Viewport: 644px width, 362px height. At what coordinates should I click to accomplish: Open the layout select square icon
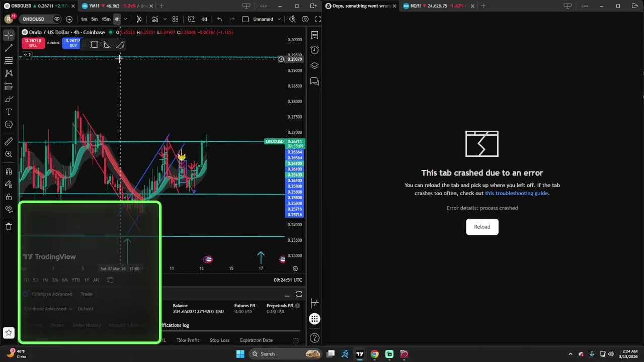245,19
